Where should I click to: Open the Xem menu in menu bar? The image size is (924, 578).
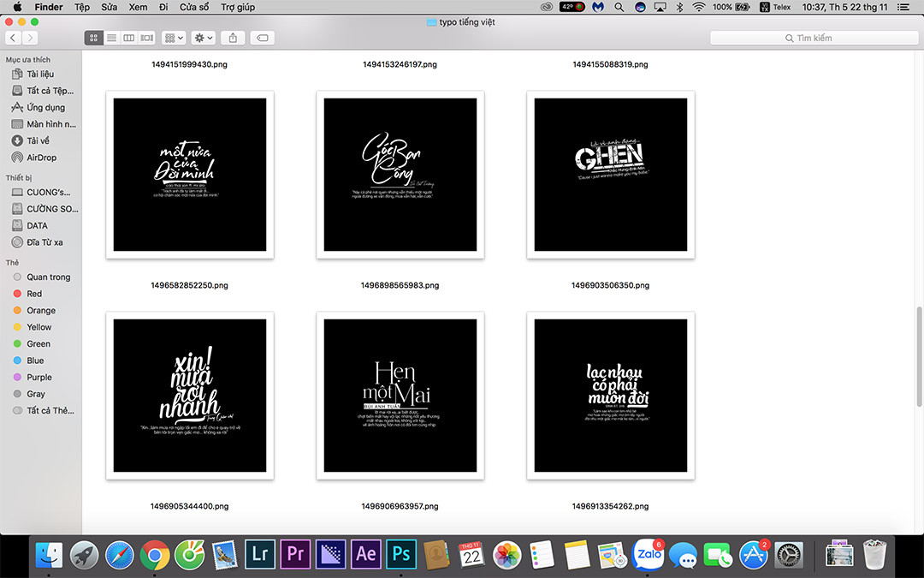click(x=138, y=7)
